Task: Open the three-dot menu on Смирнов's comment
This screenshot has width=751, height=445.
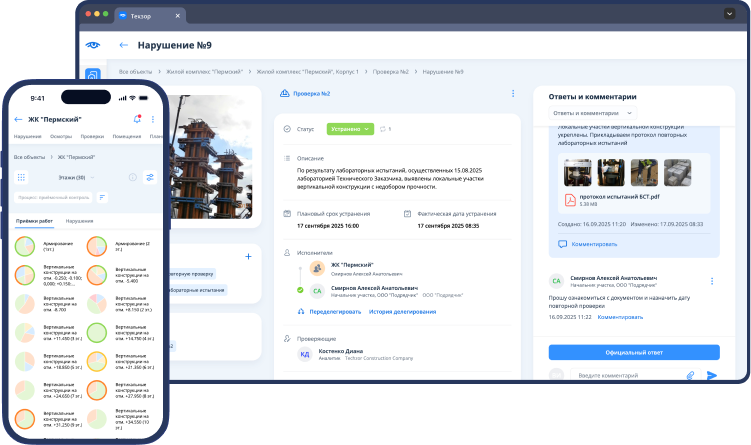Action: 712,281
